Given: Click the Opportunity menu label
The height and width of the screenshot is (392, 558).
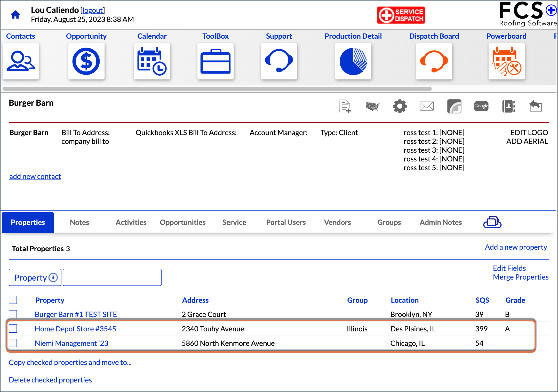Looking at the screenshot, I should pos(86,36).
